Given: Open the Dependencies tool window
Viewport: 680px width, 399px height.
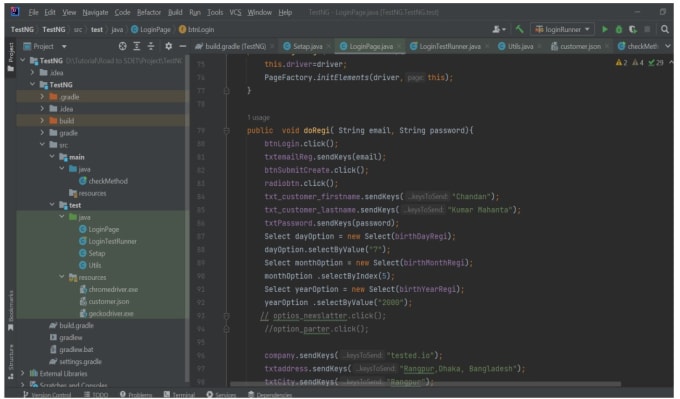Looking at the screenshot, I should pos(270,394).
